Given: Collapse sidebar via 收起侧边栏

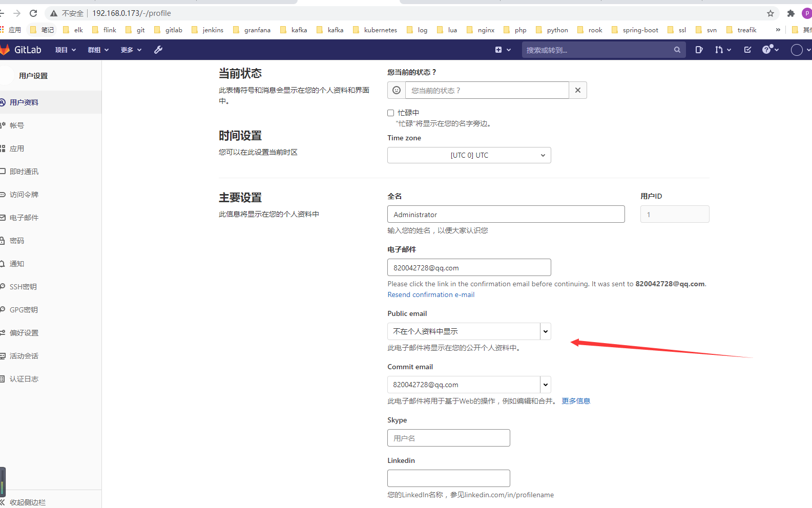Looking at the screenshot, I should 51,502.
